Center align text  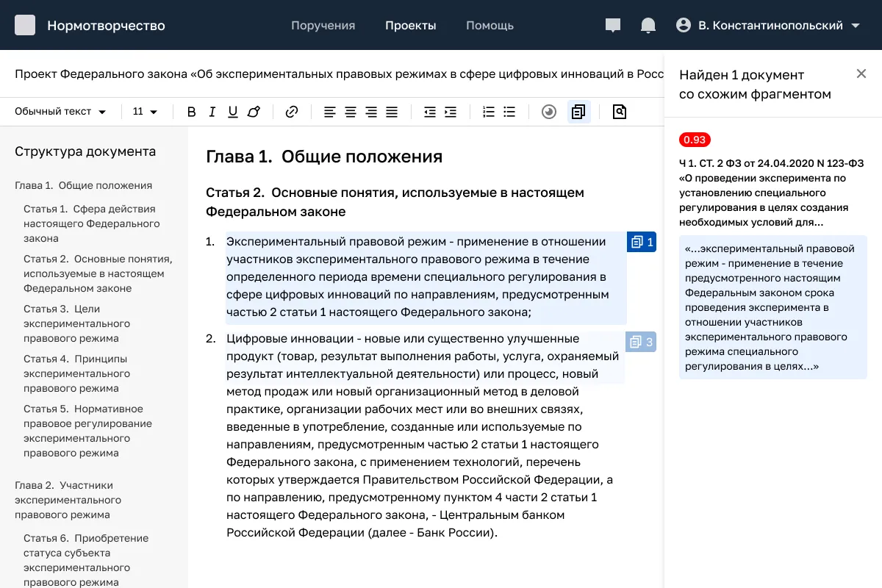coord(351,112)
